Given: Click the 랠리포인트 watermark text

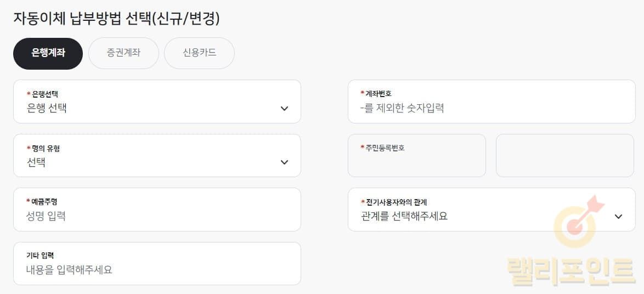Looking at the screenshot, I should pyautogui.click(x=570, y=272).
